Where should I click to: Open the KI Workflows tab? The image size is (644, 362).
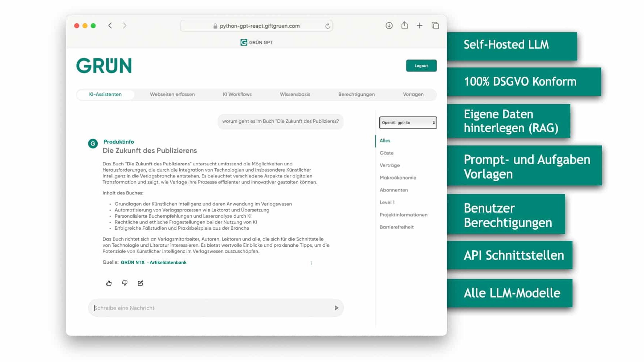pyautogui.click(x=237, y=94)
